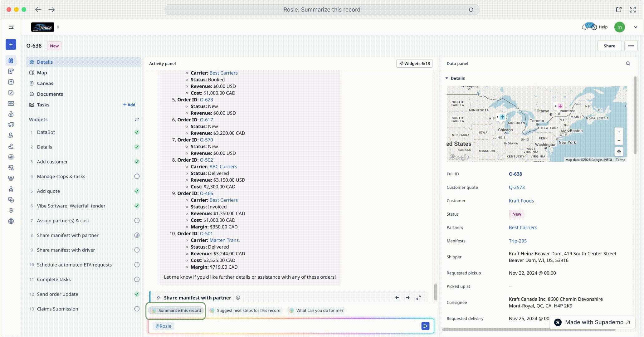Click the send message arrow button

click(x=425, y=326)
